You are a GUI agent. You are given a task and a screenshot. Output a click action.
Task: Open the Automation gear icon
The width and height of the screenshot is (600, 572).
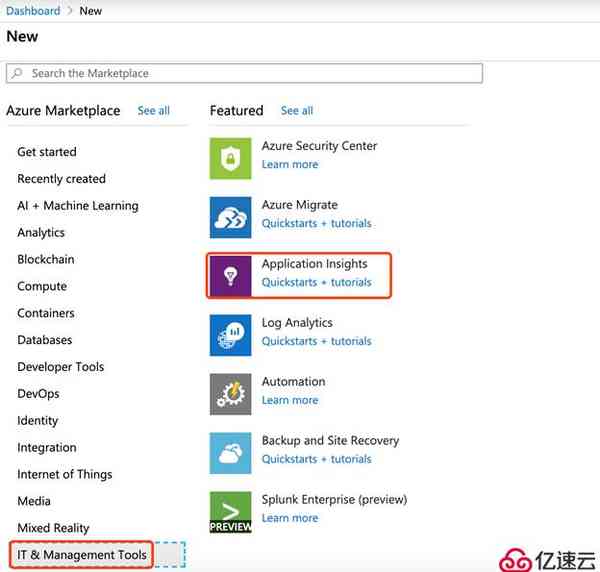(x=230, y=394)
